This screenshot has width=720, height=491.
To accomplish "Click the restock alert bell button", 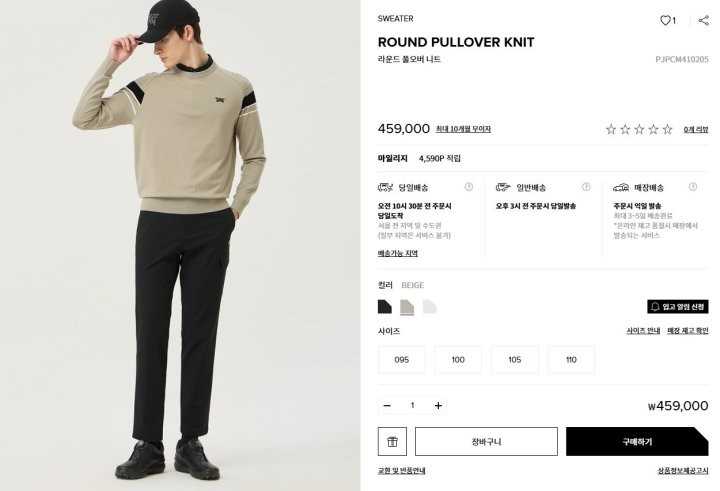I will (x=678, y=307).
